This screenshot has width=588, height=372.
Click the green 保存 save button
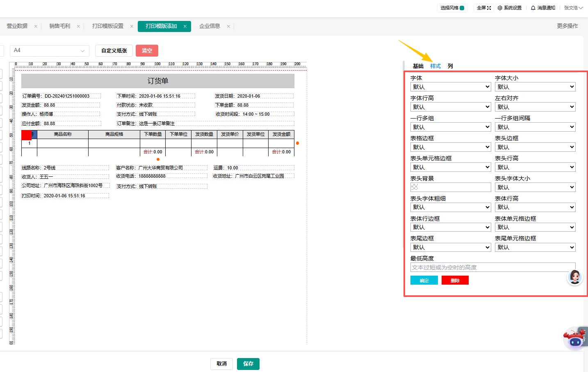point(248,364)
